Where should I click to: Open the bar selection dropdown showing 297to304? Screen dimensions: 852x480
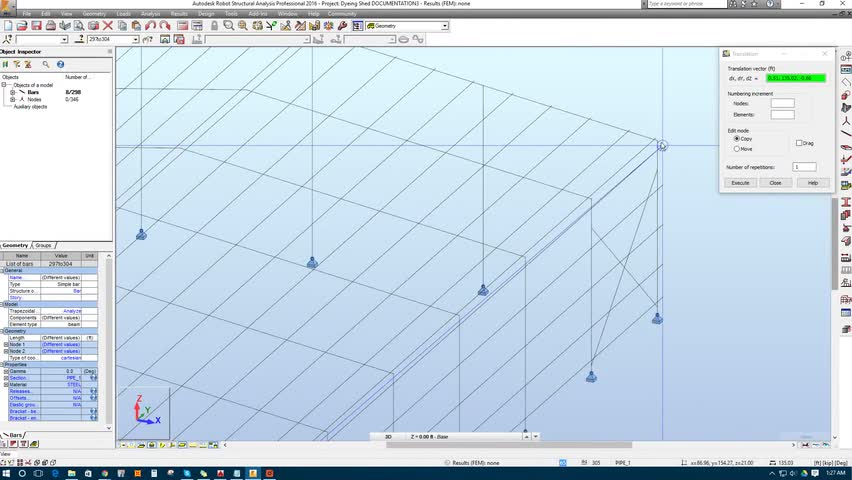[135, 39]
